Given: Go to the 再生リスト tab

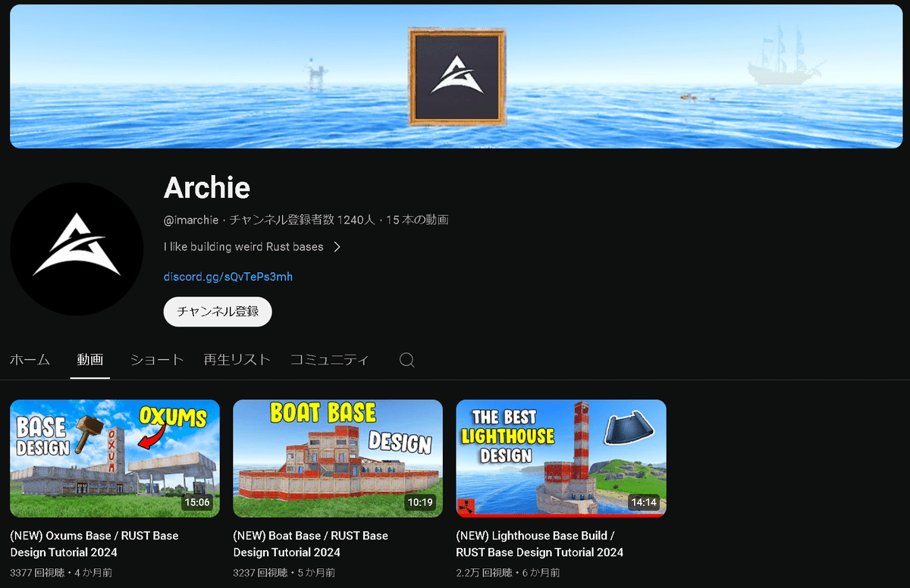Looking at the screenshot, I should 237,360.
